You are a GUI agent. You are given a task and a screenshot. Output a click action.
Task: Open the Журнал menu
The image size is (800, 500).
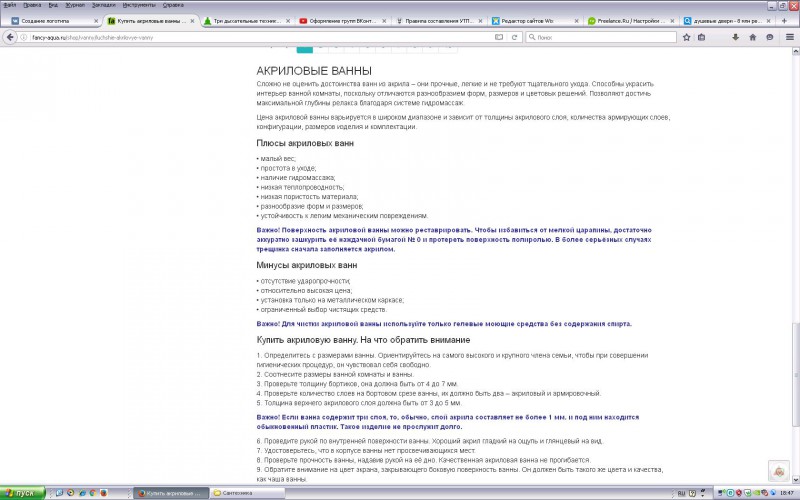click(75, 5)
